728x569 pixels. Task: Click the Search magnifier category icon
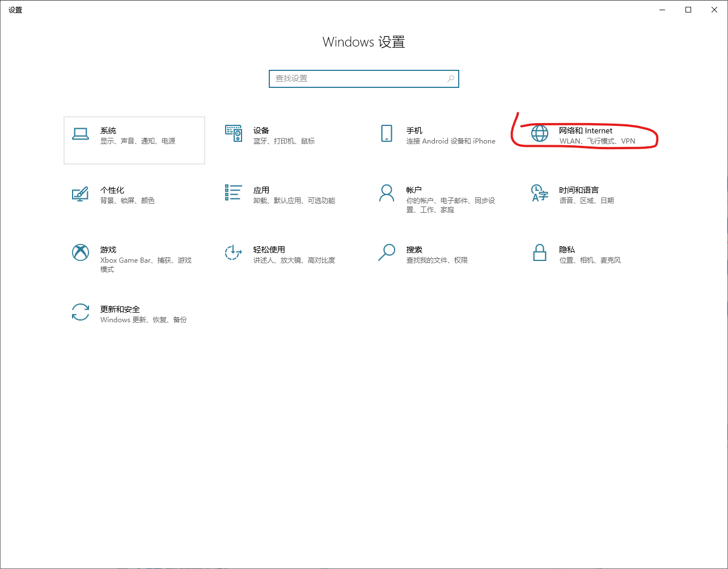coord(387,252)
